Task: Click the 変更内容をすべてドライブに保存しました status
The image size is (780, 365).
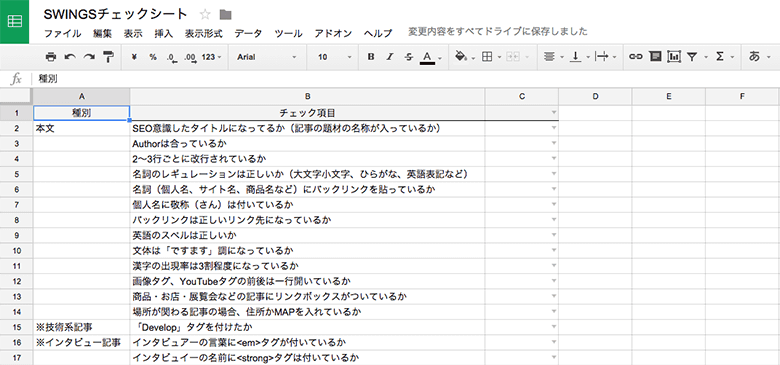Action: (x=498, y=32)
